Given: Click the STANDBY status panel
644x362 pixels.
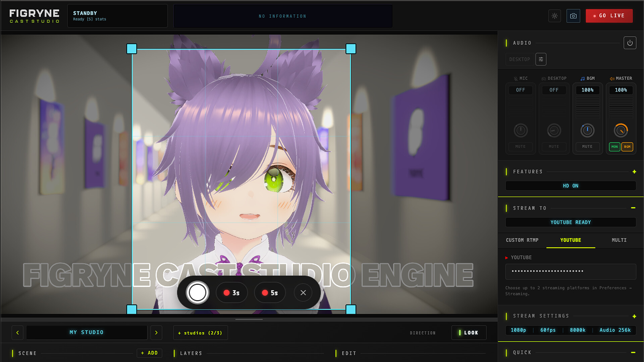Looking at the screenshot, I should [x=117, y=16].
